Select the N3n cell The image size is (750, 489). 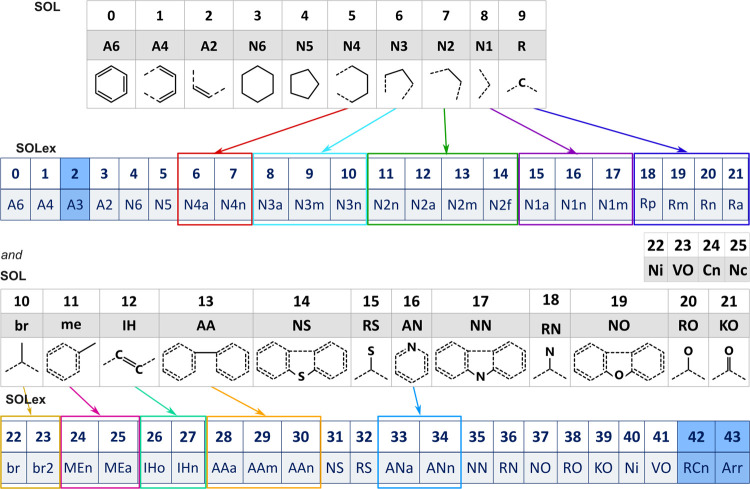pos(348,205)
